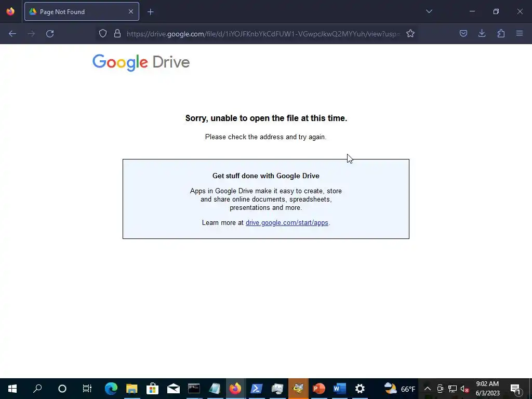Screen dimensions: 532x399
Task: Open the Action Center notifications
Action: coord(515,389)
